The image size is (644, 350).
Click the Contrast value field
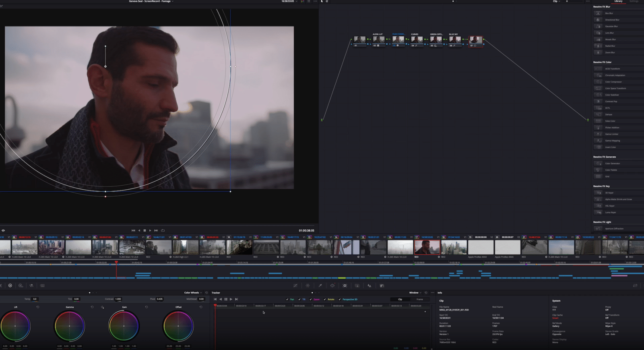click(118, 299)
